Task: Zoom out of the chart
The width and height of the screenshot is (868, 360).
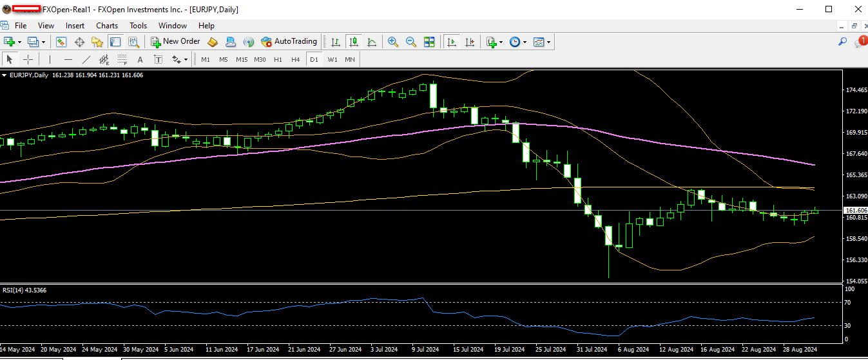Action: coord(410,42)
